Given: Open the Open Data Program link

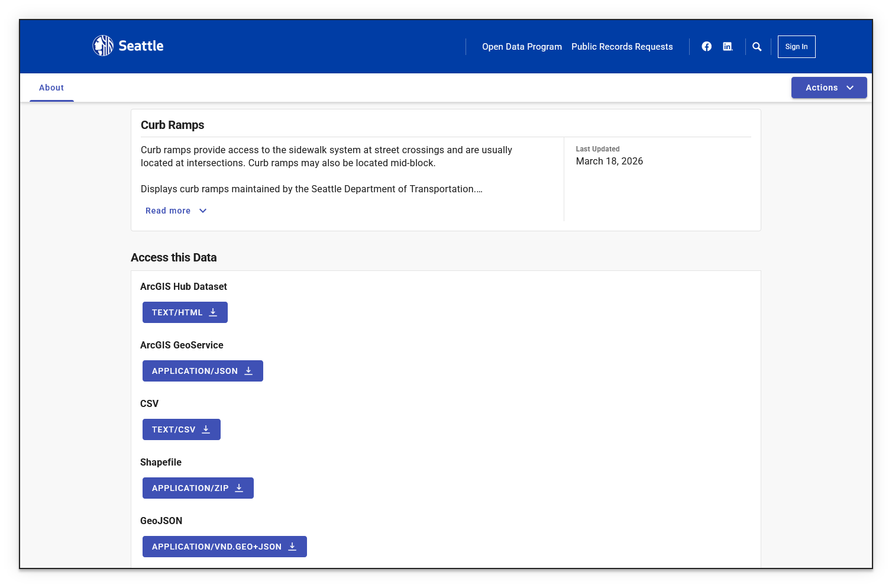Looking at the screenshot, I should coord(522,47).
